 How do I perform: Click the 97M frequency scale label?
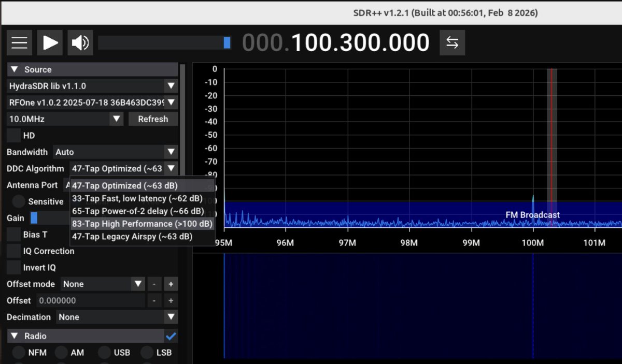tap(347, 243)
